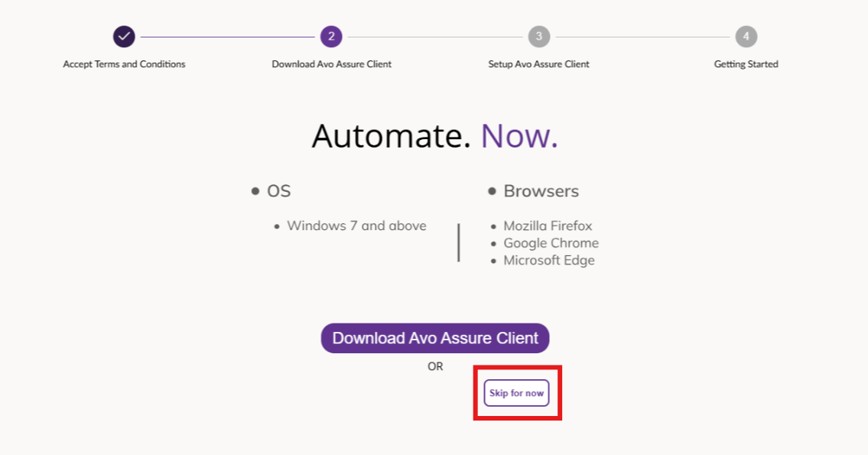Click the Browsers section heading
The image size is (868, 455).
click(541, 191)
